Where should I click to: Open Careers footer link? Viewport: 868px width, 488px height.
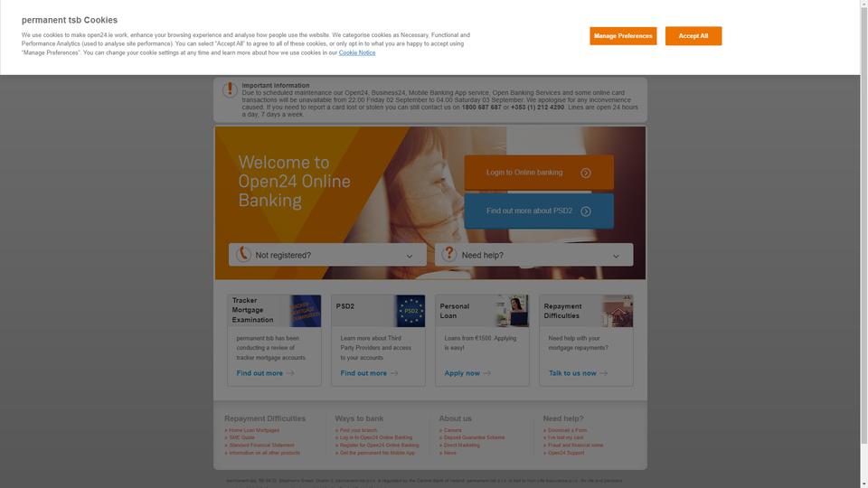452,430
